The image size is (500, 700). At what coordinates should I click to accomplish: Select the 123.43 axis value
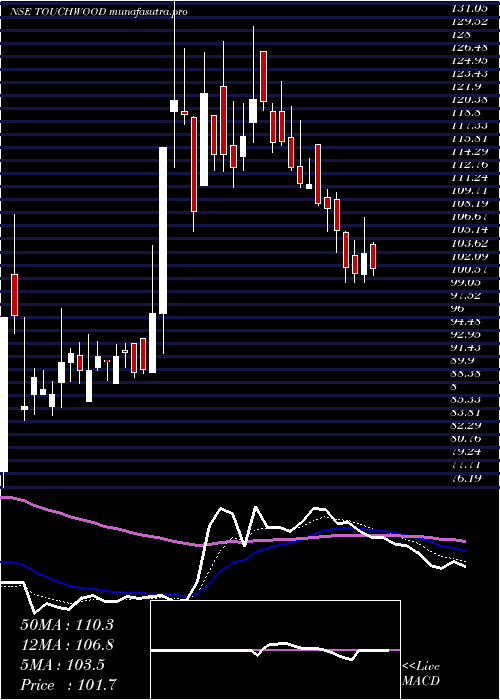pyautogui.click(x=470, y=73)
